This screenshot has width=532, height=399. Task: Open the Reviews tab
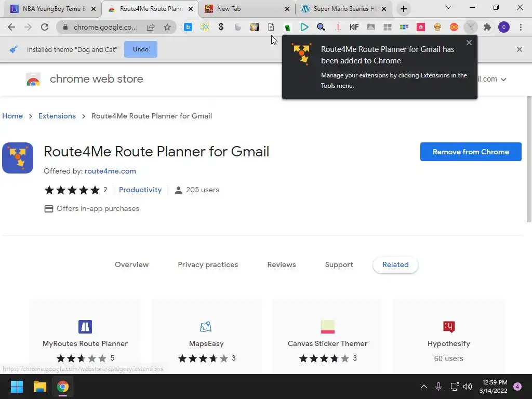point(282,264)
